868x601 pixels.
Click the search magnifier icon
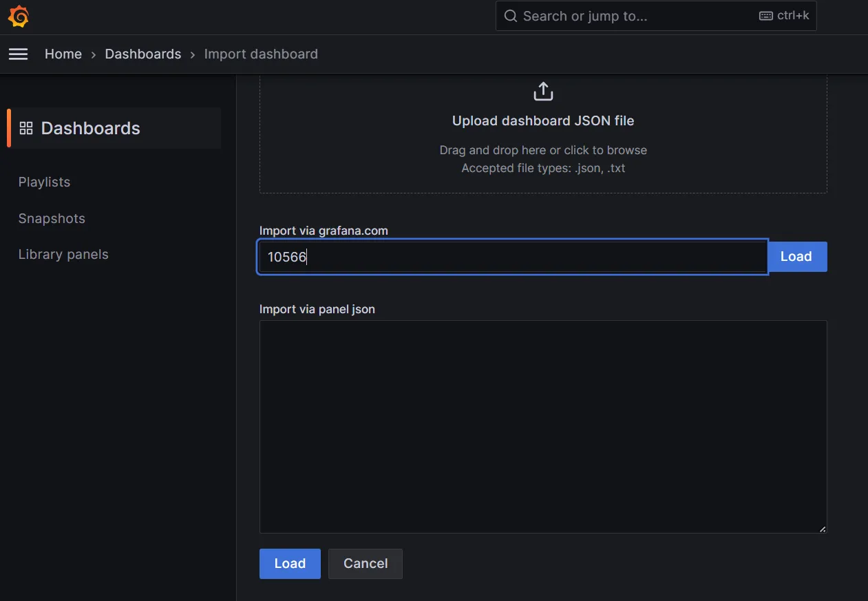coord(511,16)
